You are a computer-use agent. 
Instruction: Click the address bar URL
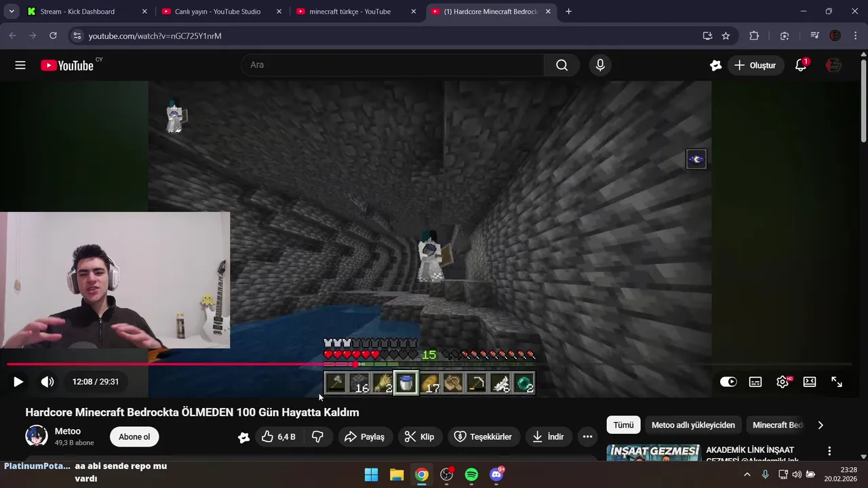click(155, 36)
